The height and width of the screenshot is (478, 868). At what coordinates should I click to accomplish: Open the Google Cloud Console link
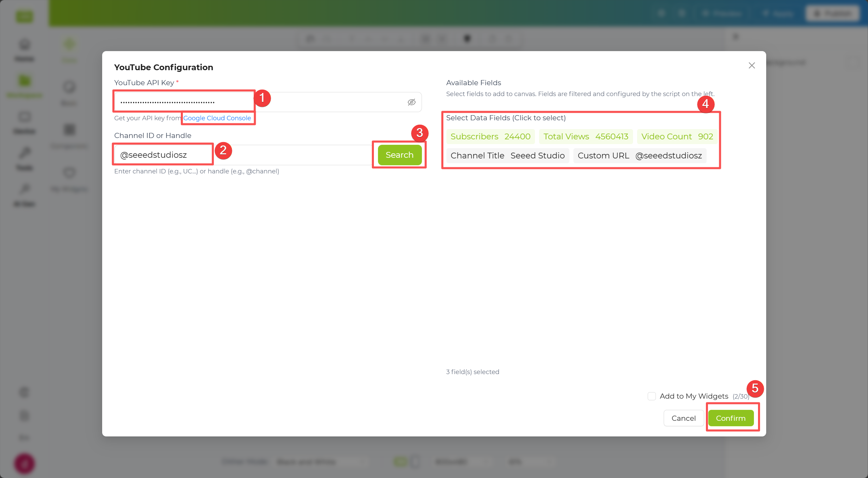[x=217, y=118]
